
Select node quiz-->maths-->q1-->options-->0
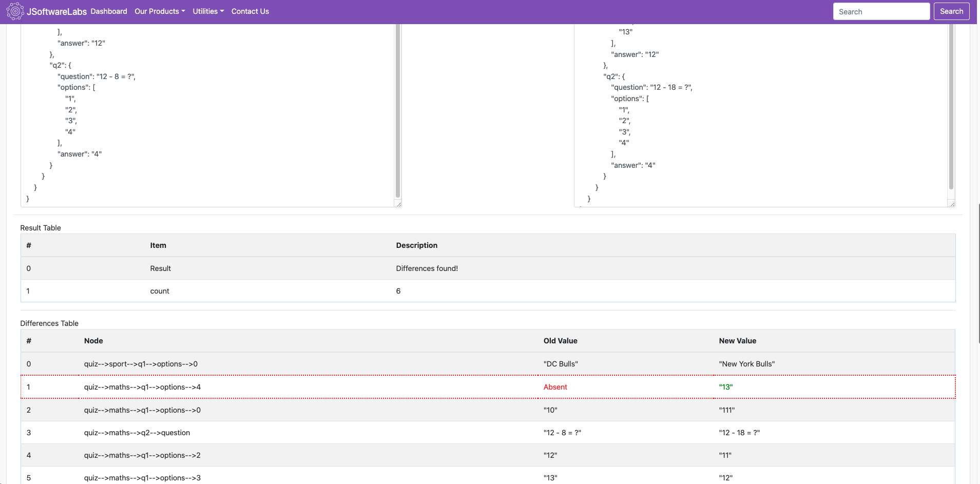point(142,410)
